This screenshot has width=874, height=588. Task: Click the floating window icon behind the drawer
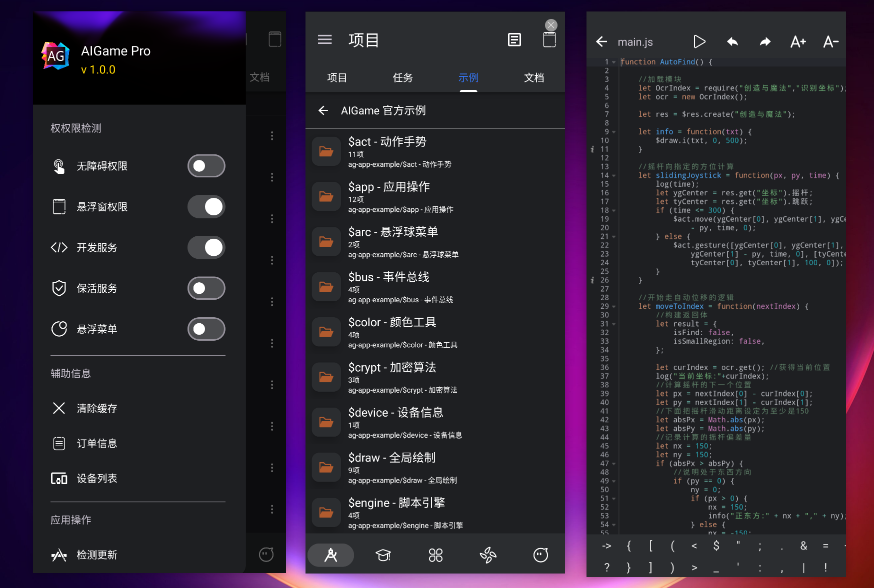[x=275, y=39]
